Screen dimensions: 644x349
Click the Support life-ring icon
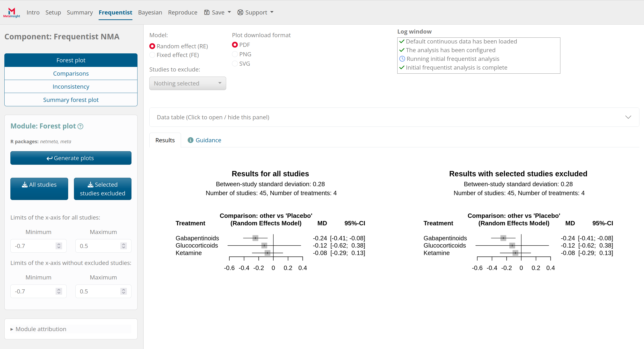point(240,12)
